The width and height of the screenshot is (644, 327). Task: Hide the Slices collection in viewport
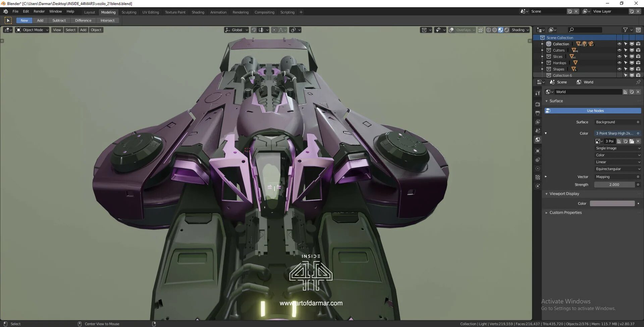pos(619,57)
